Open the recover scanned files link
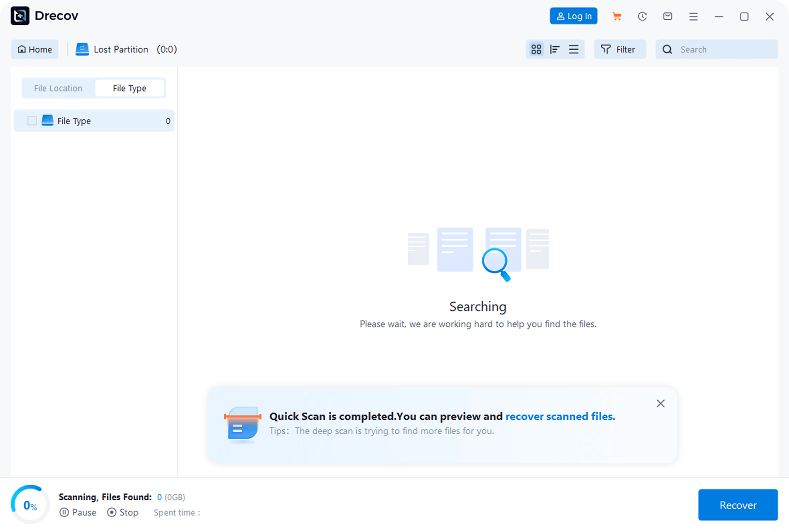The height and width of the screenshot is (532, 789). (560, 416)
